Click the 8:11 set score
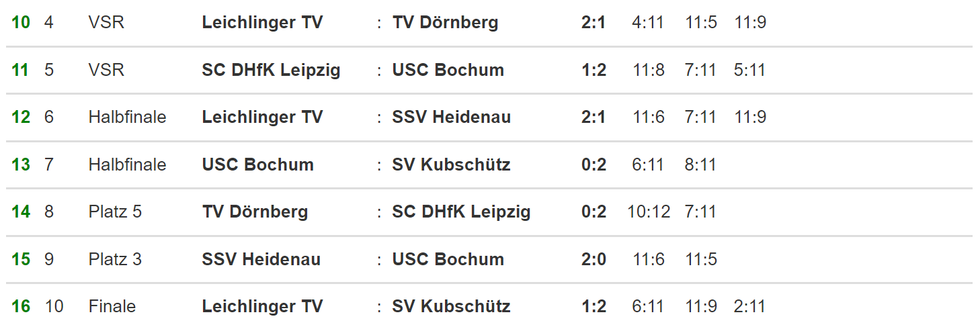This screenshot has height=329, width=980. [x=701, y=164]
